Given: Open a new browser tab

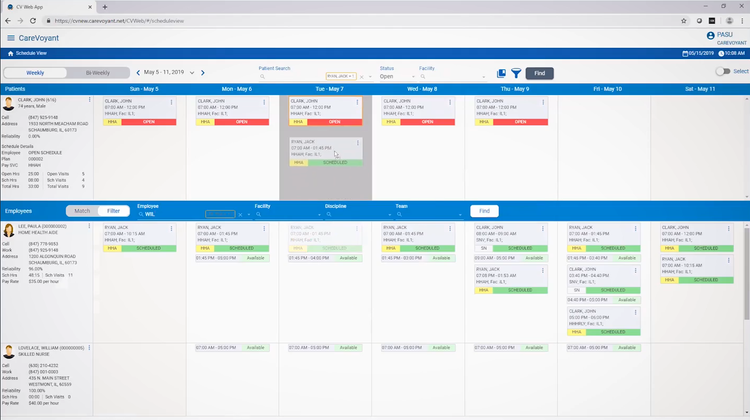Looking at the screenshot, I should pyautogui.click(x=105, y=7).
